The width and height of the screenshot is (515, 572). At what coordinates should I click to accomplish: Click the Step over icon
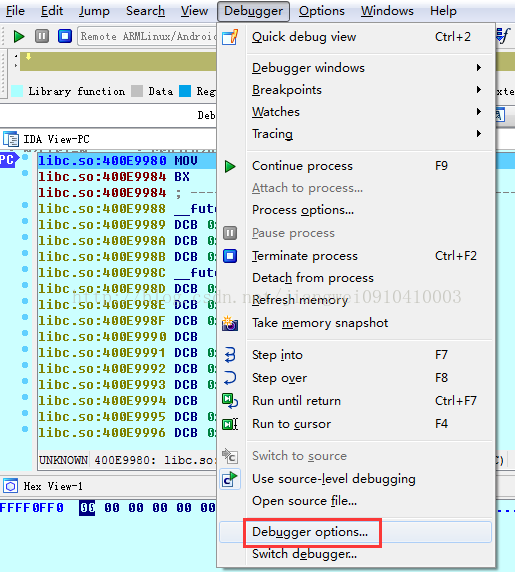pos(230,378)
